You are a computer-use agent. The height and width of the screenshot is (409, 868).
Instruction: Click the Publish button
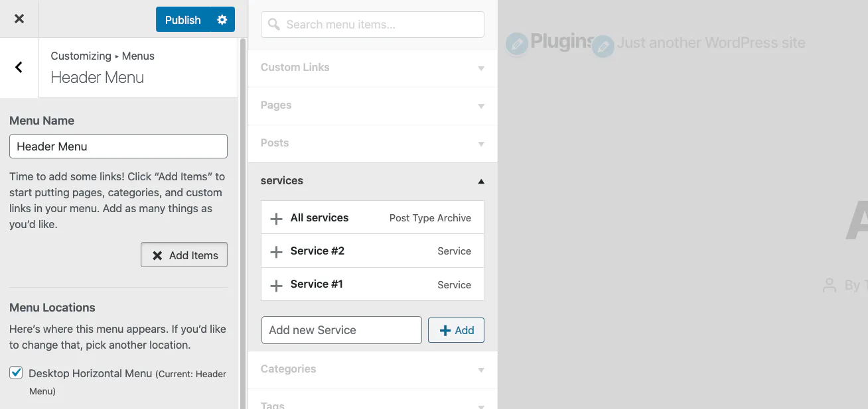tap(183, 19)
